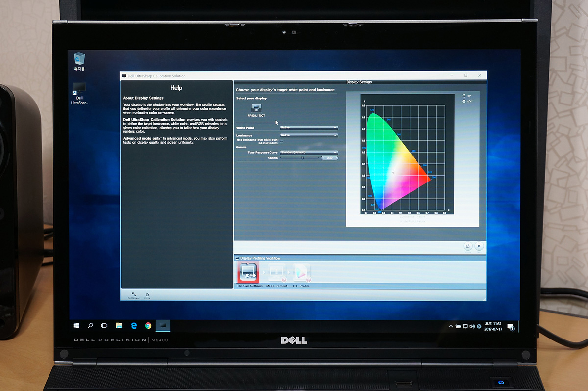
Task: Click the Help panel heading
Action: (x=176, y=88)
